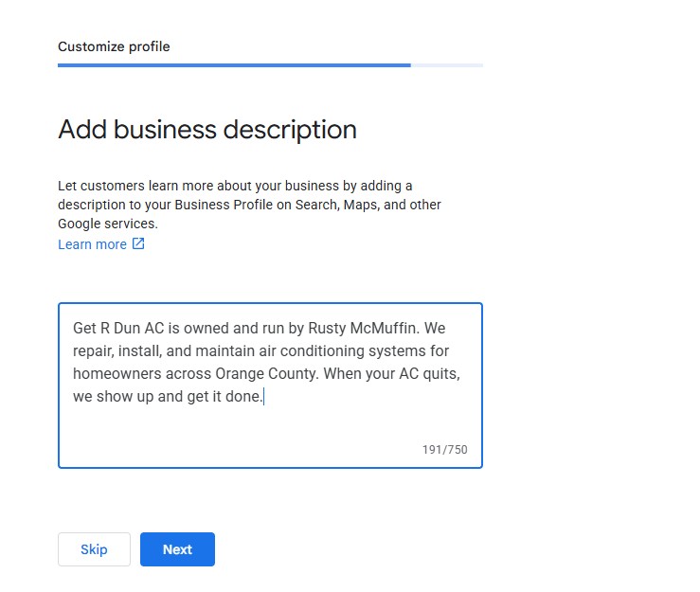Focus the business description text box

point(270,386)
